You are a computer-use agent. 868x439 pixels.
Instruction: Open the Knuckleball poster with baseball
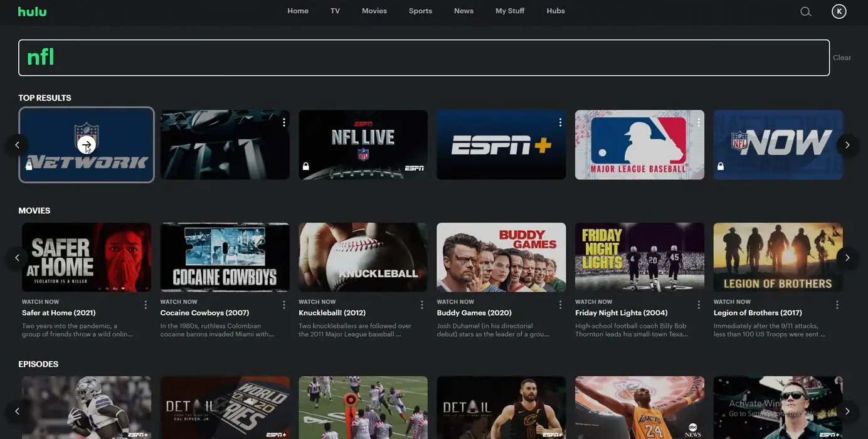[x=363, y=257]
